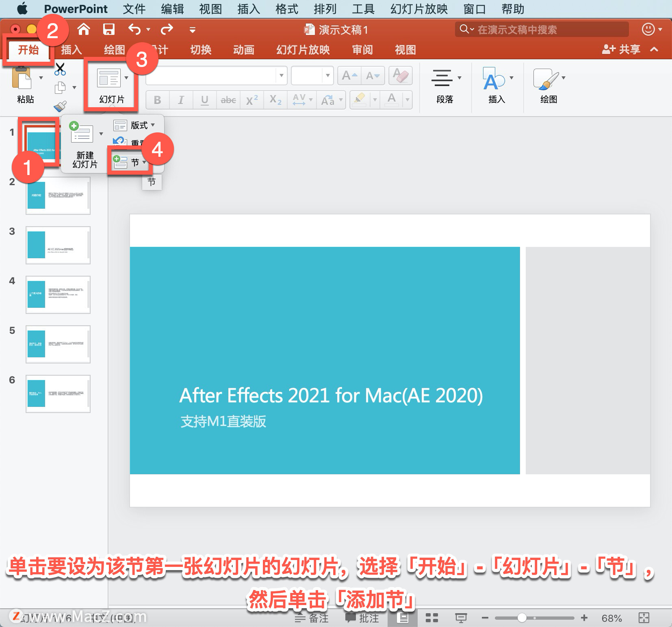
Task: Expand the New Slide layout arrow
Action: point(101,134)
